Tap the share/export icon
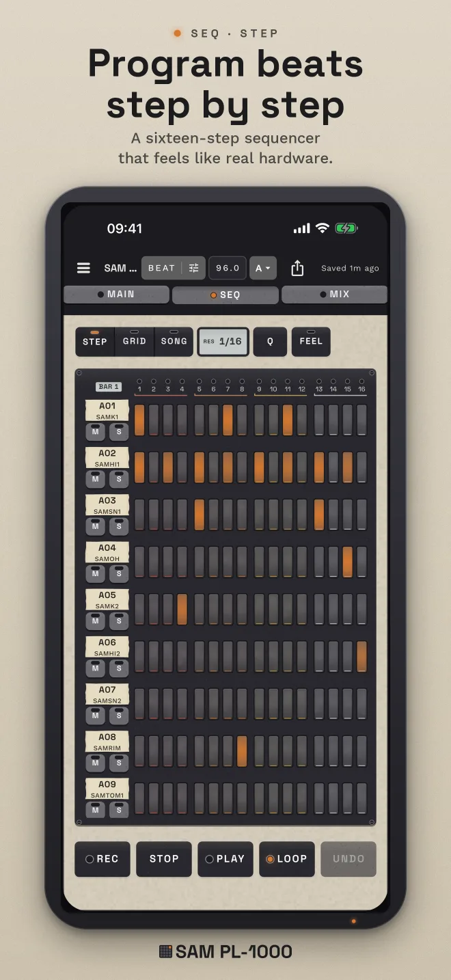 (x=297, y=268)
